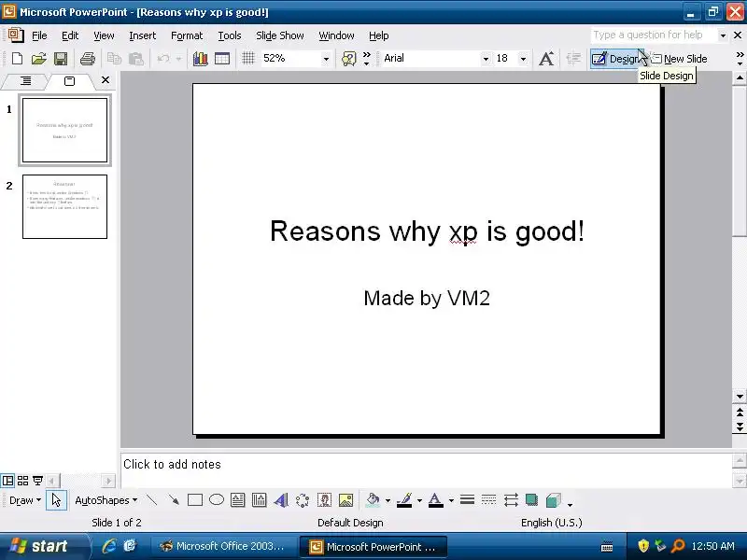Open the font size 18 dropdown
This screenshot has height=560, width=747.
(x=523, y=59)
